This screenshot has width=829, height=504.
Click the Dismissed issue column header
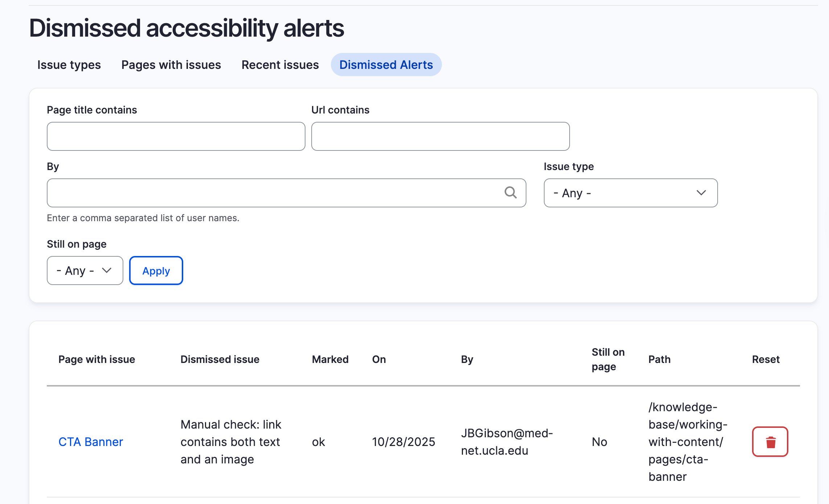pyautogui.click(x=220, y=359)
